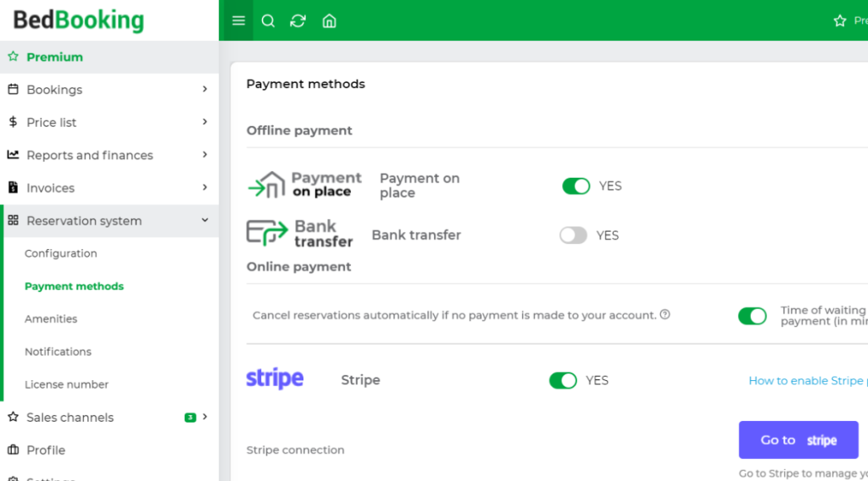Turn off the Stripe payment toggle
868x481 pixels.
click(x=563, y=380)
